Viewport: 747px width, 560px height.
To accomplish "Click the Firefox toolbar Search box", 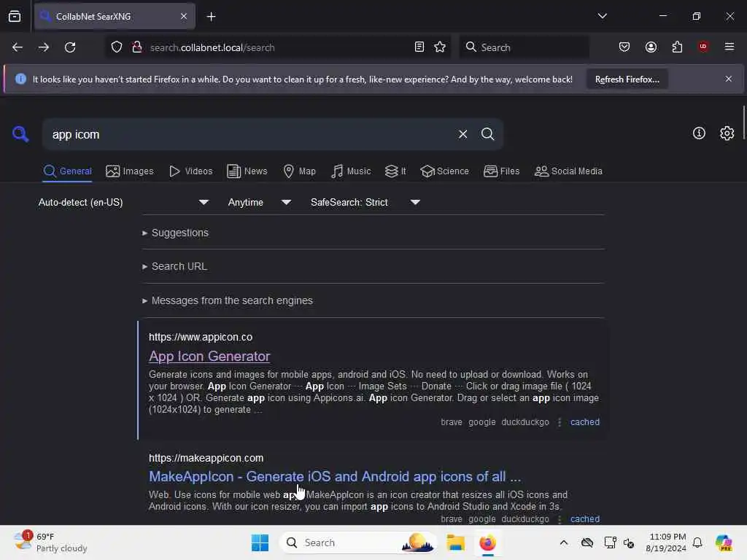I will point(524,47).
